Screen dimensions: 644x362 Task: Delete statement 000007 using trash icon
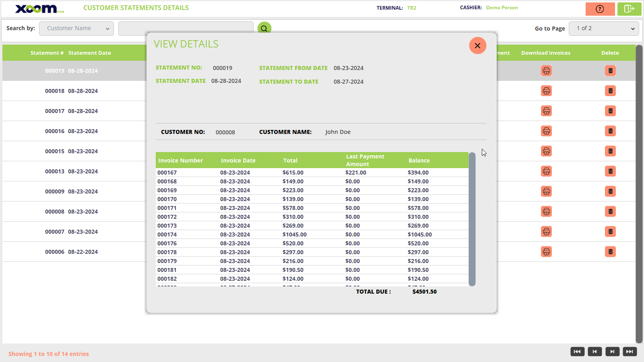point(610,232)
